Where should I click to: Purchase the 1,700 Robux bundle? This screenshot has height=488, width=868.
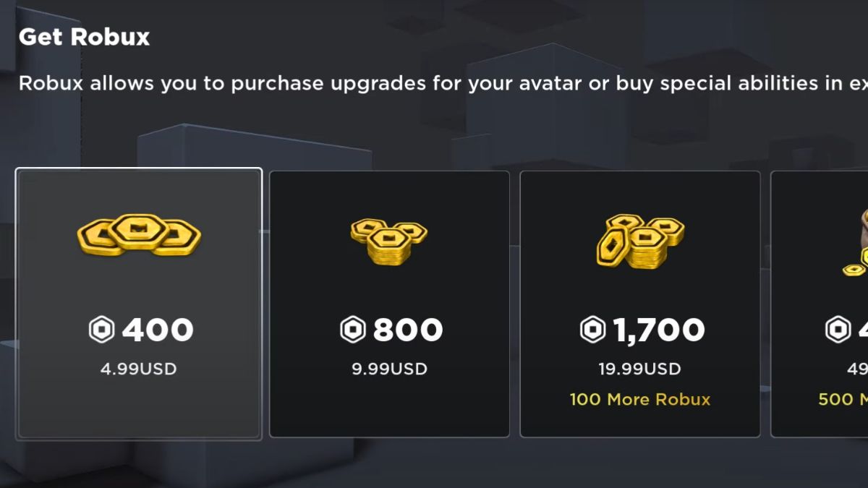point(639,304)
